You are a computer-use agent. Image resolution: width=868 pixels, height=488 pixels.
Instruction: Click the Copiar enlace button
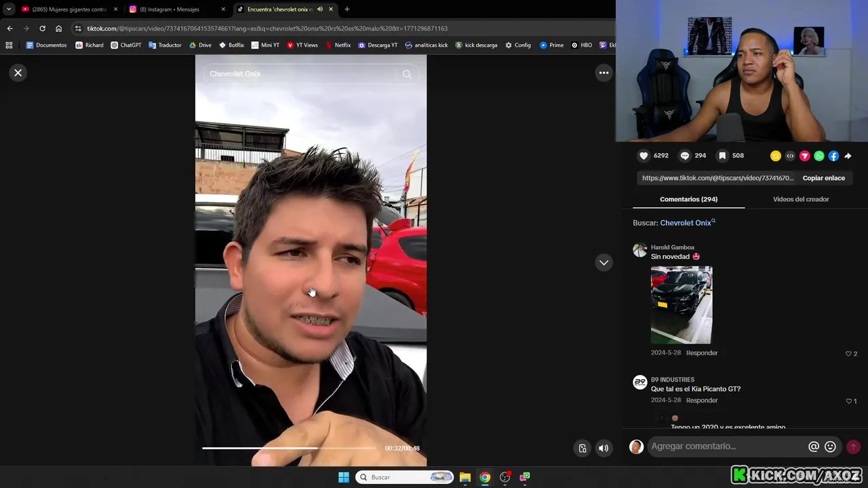[x=823, y=178]
